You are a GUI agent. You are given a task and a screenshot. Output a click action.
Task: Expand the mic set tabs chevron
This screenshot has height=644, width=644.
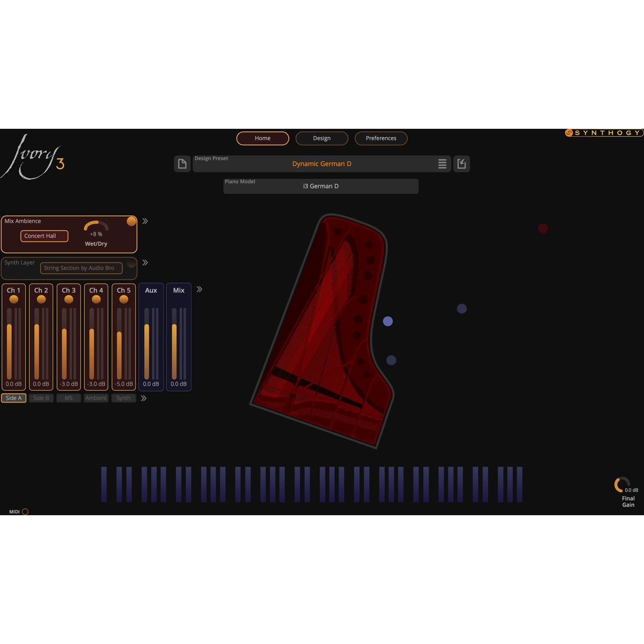pos(143,398)
